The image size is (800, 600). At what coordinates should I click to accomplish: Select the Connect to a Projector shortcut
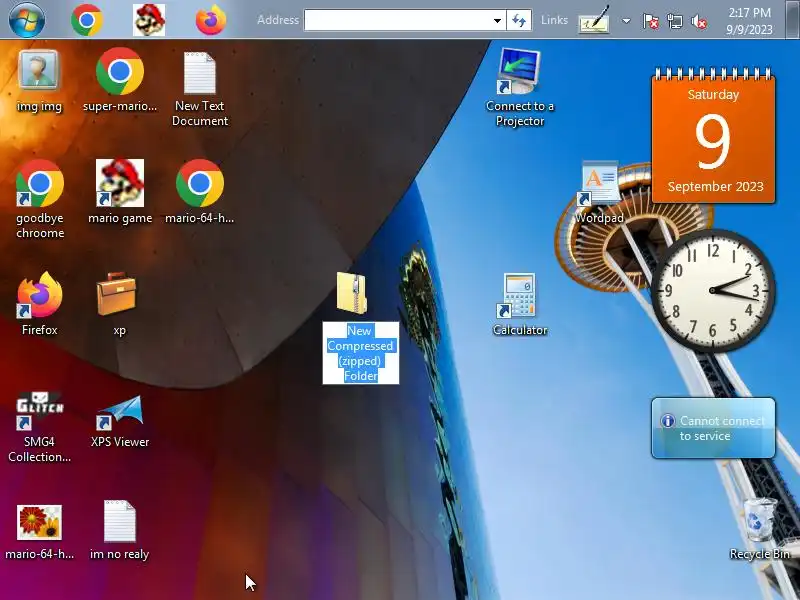tap(520, 88)
